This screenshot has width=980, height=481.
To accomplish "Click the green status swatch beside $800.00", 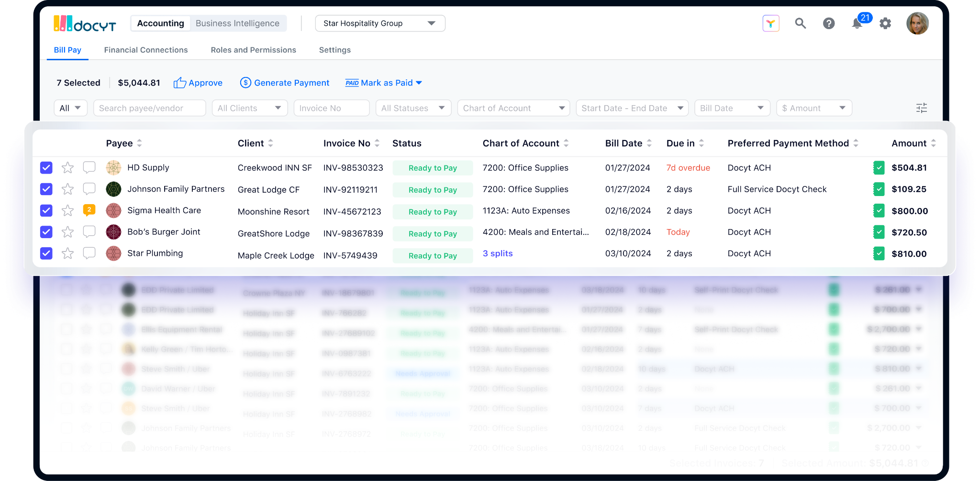I will [x=879, y=211].
